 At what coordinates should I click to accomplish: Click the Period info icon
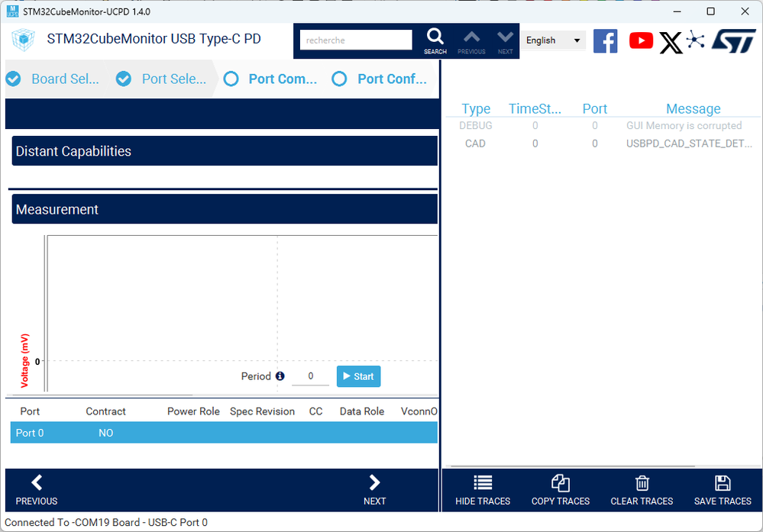(280, 376)
